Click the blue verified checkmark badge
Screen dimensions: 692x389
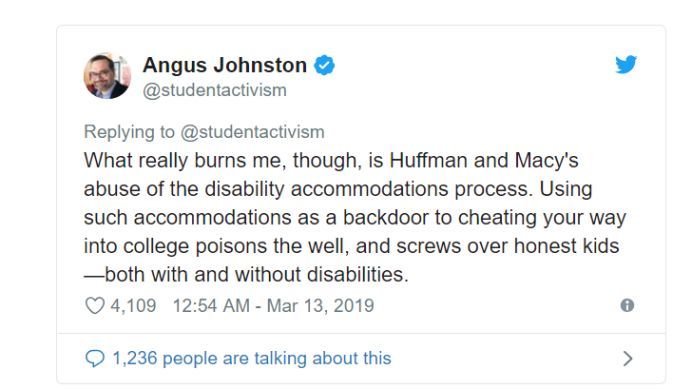(324, 65)
